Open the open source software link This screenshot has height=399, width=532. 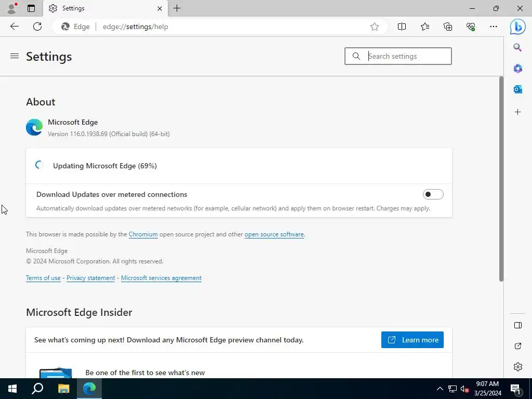(274, 234)
